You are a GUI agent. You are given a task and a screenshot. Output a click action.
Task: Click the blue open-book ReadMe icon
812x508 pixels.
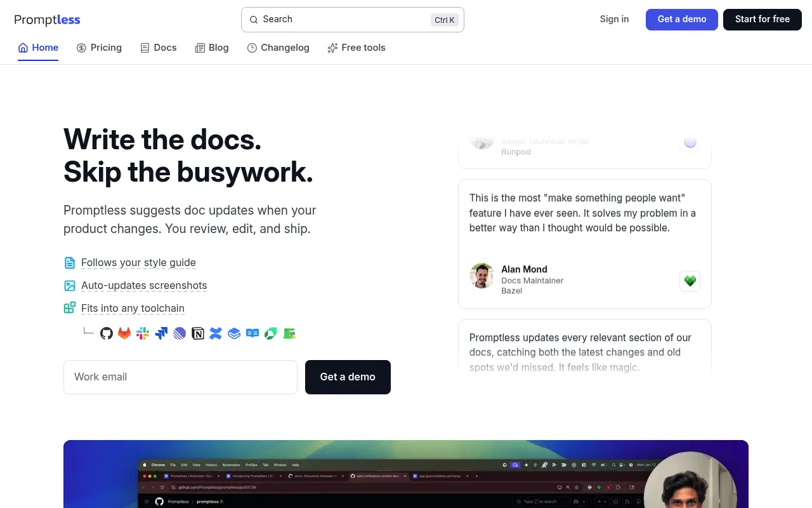pyautogui.click(x=252, y=333)
